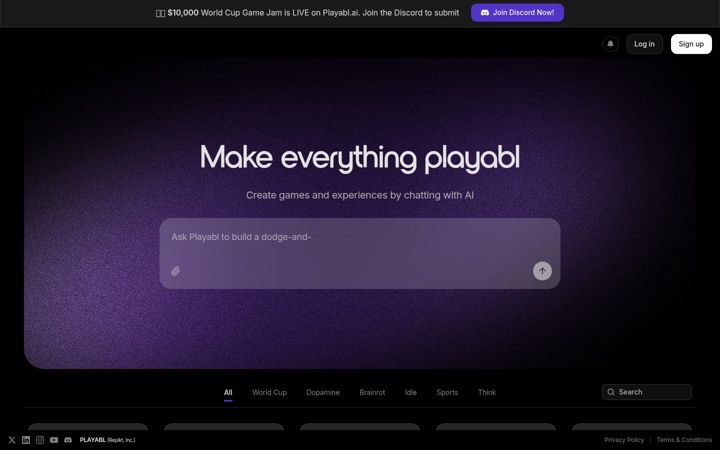Switch to the Dopamine tab
The image size is (720, 450).
323,392
